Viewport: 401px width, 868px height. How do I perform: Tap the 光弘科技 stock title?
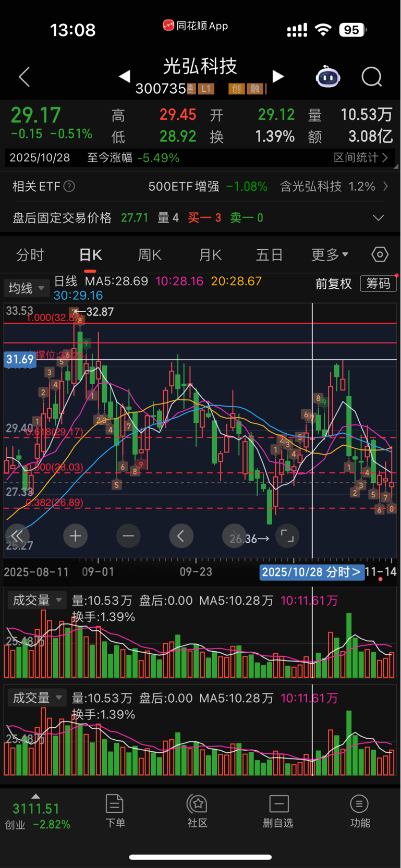200,66
